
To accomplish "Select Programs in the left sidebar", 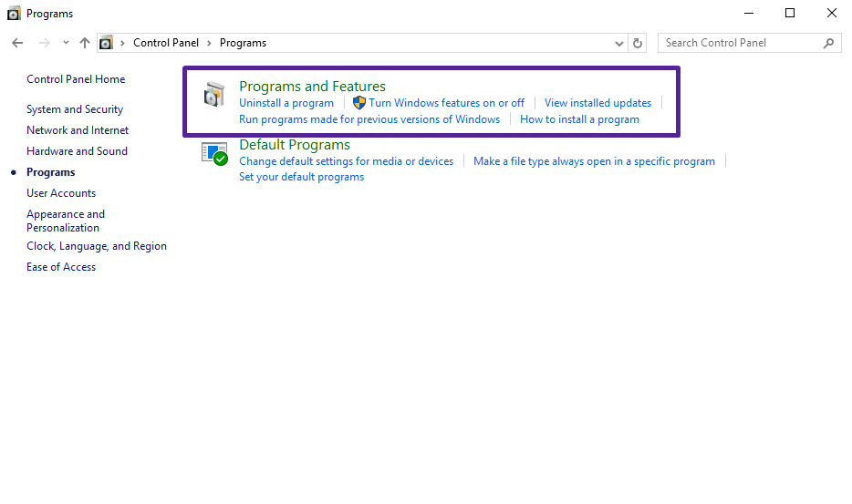I will pyautogui.click(x=50, y=172).
